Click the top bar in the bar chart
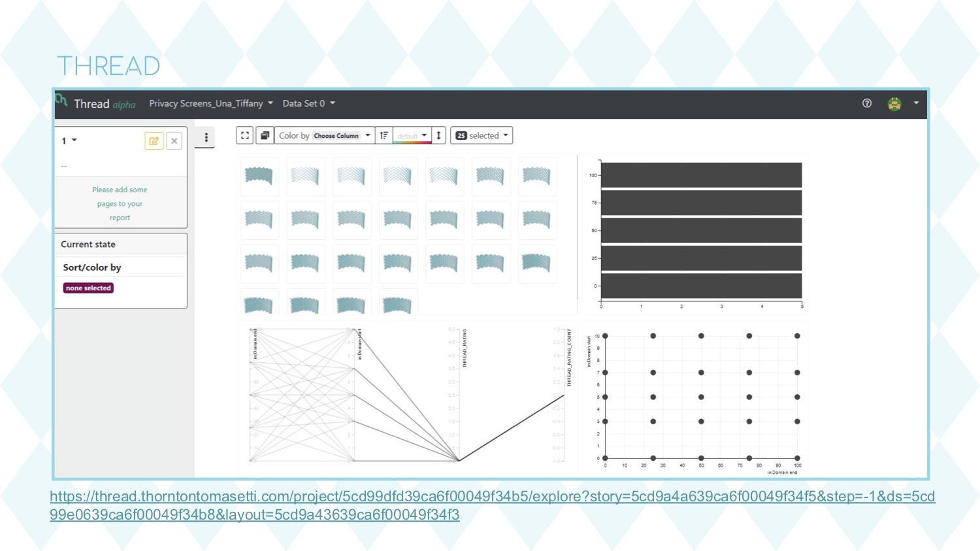This screenshot has height=551, width=980. [x=701, y=175]
